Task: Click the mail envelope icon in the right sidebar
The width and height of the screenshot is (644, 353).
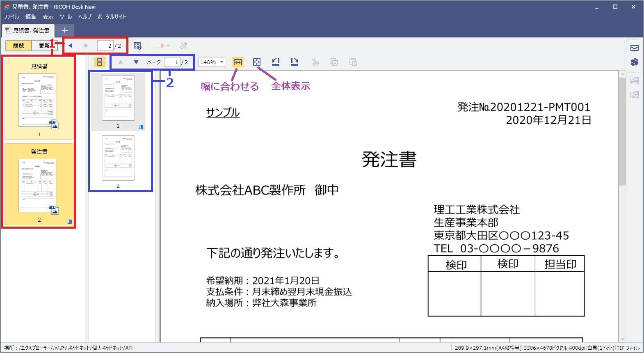Action: pos(635,48)
